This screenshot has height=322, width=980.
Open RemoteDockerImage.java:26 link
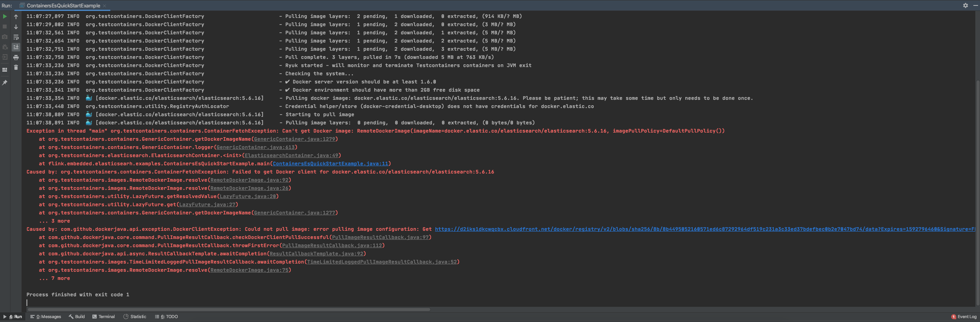[249, 188]
